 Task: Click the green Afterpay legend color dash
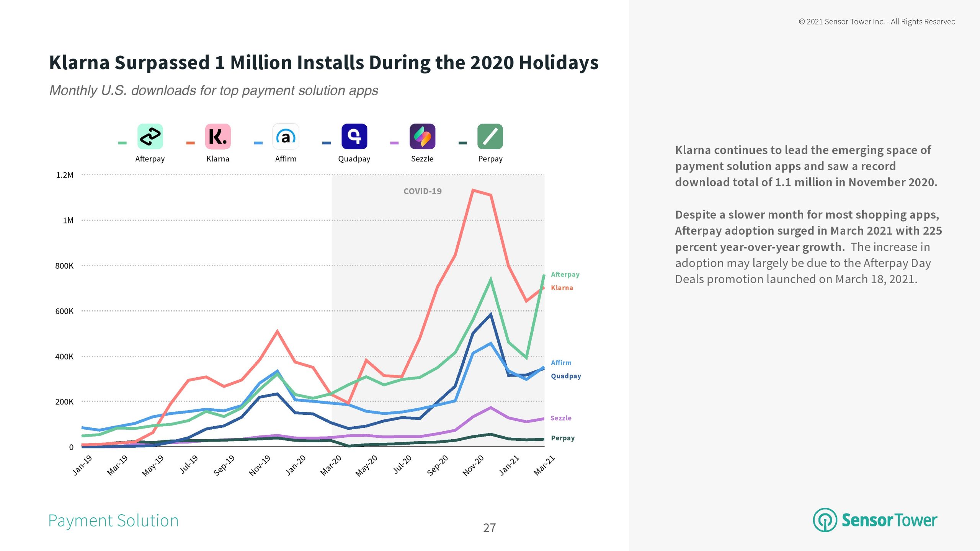[x=122, y=143]
